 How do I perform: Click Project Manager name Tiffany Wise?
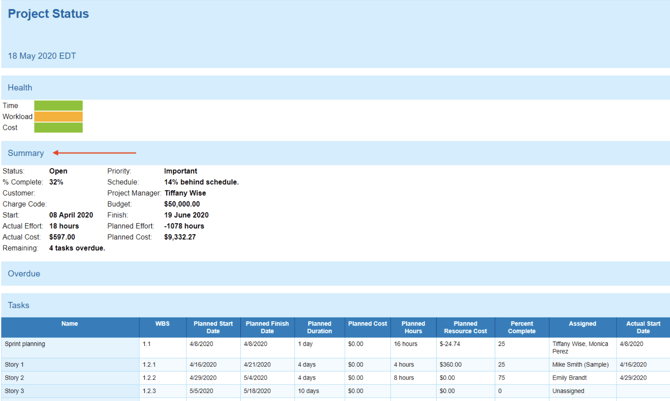pyautogui.click(x=185, y=193)
